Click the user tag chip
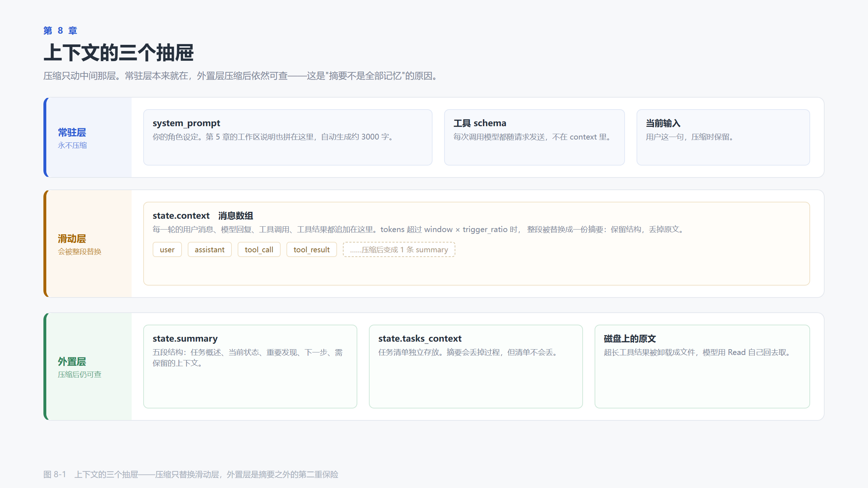The height and width of the screenshot is (488, 868). pyautogui.click(x=167, y=249)
